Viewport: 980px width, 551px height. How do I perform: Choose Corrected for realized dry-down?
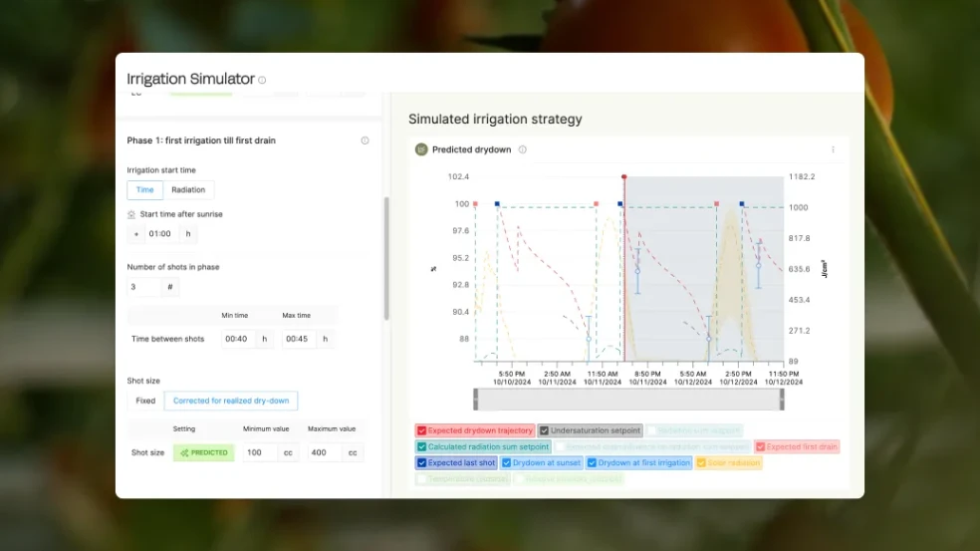[231, 401]
